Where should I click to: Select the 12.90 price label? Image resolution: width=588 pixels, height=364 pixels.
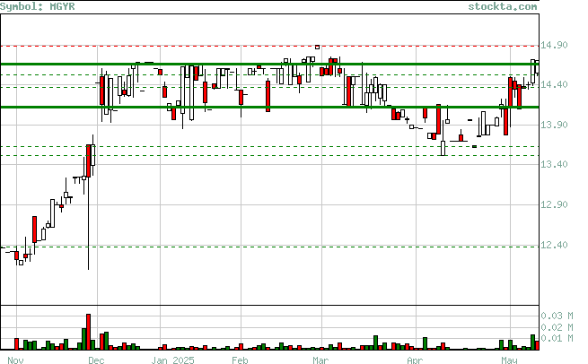[554, 204]
